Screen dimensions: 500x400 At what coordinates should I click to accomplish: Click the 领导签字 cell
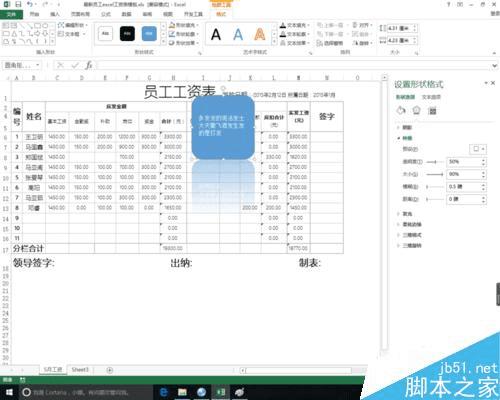coord(34,263)
